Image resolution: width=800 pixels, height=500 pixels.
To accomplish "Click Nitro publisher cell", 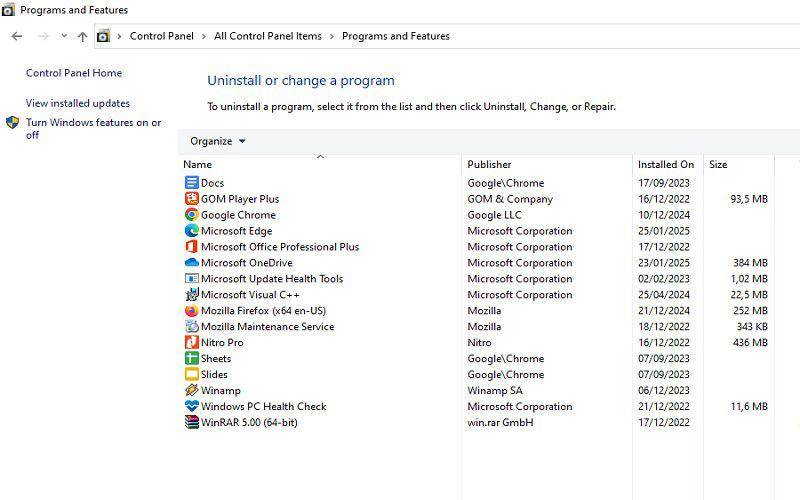I will (479, 342).
